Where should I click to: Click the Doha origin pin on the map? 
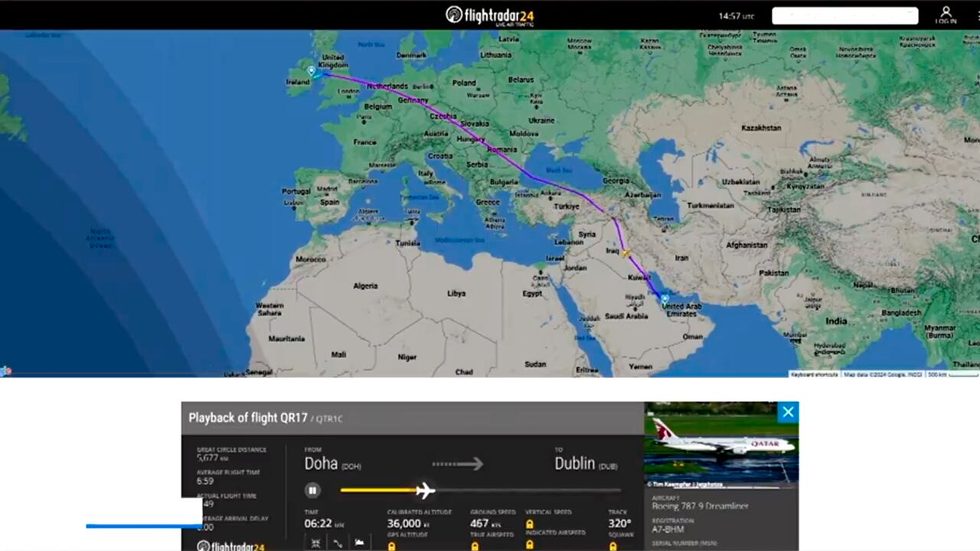[x=665, y=299]
